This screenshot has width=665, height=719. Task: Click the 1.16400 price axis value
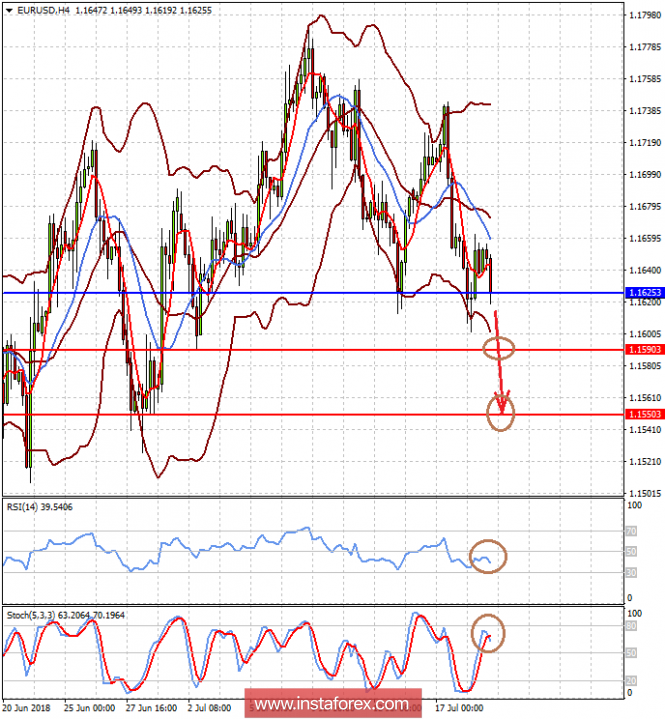[645, 270]
